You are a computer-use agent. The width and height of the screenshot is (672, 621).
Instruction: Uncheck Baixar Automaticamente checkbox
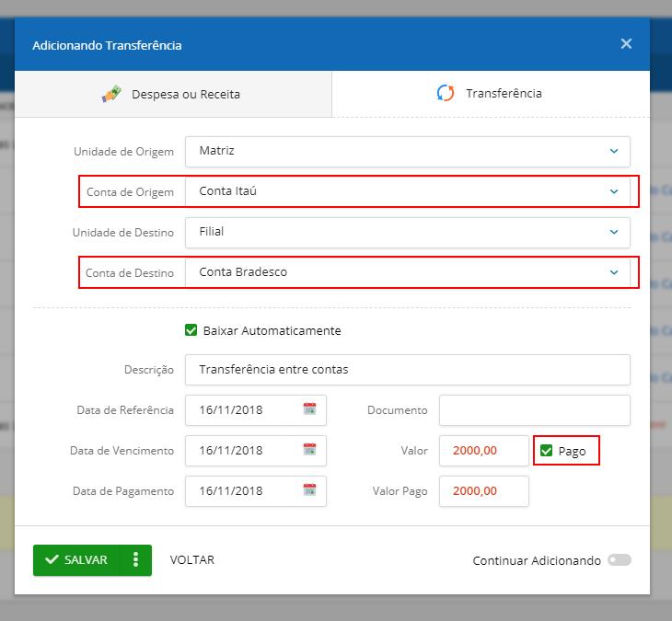191,330
